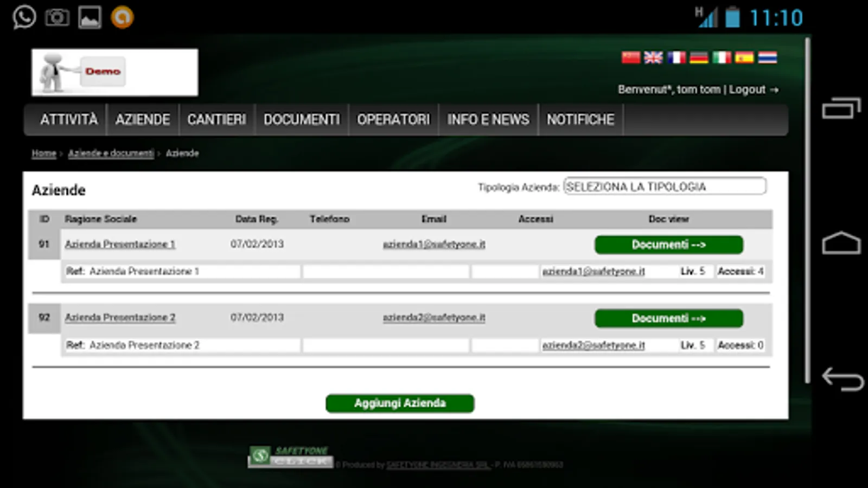Click the Email column header

(434, 219)
